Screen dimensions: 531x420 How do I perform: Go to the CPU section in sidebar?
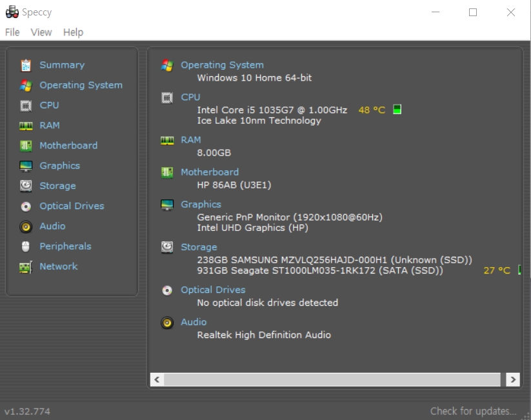point(49,105)
